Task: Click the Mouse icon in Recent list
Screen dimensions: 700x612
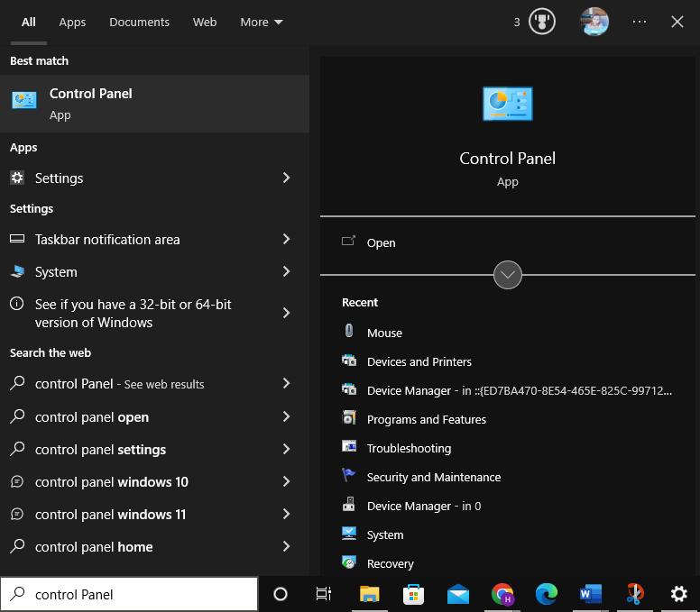Action: pyautogui.click(x=349, y=332)
